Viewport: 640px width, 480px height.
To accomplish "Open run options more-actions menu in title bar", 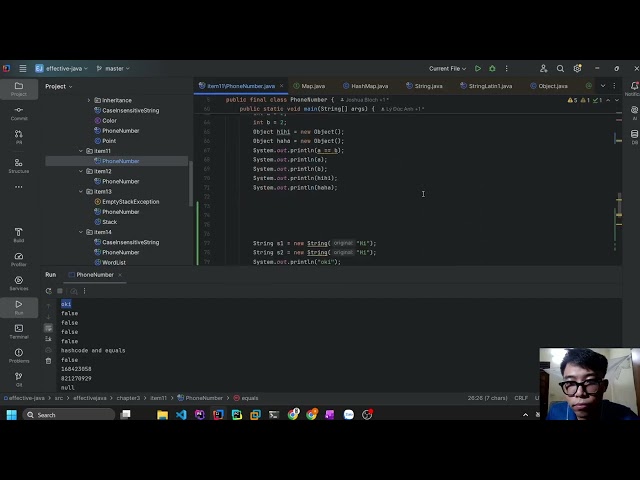I will click(x=507, y=69).
